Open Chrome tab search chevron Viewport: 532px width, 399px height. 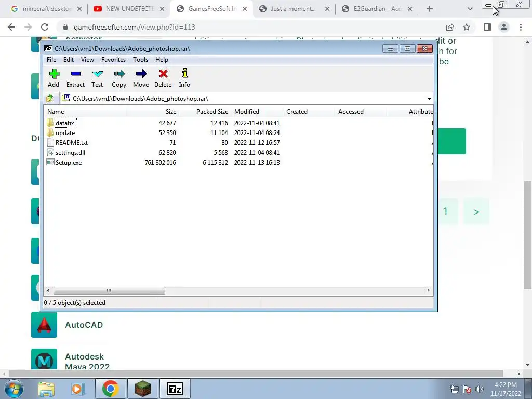click(470, 9)
